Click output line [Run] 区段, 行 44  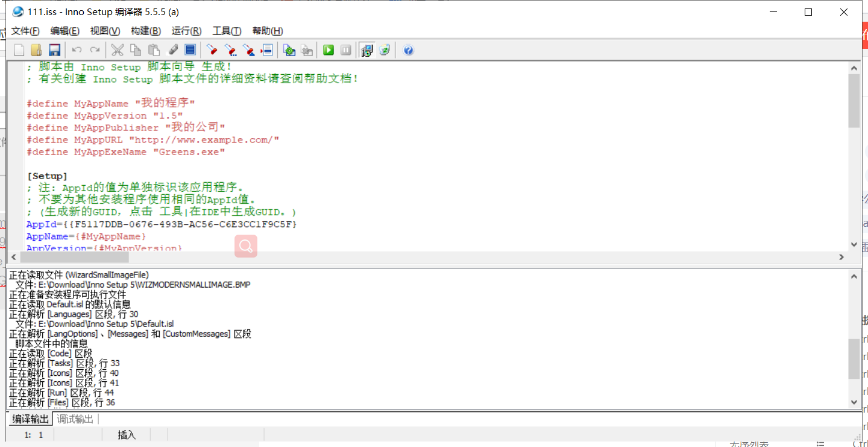(x=61, y=393)
